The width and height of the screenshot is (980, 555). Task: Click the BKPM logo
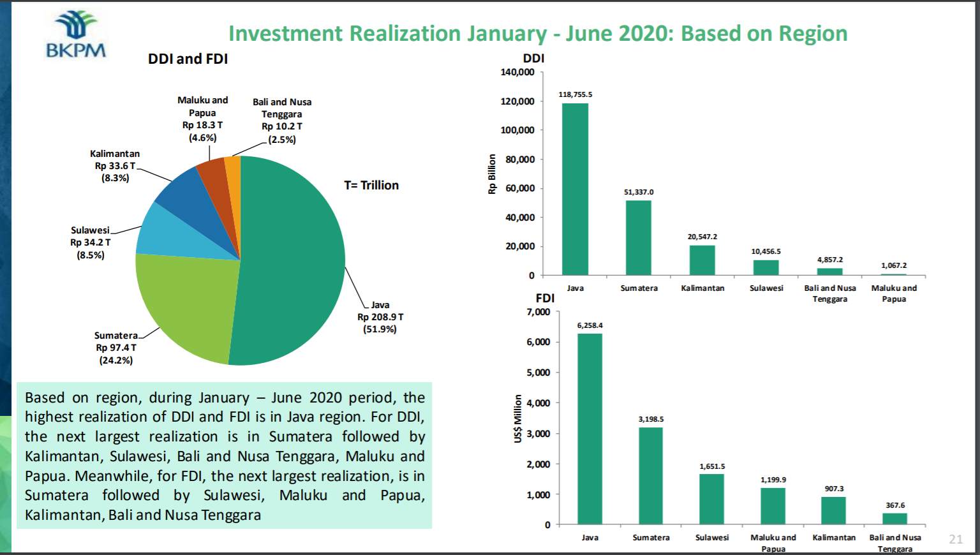coord(76,34)
